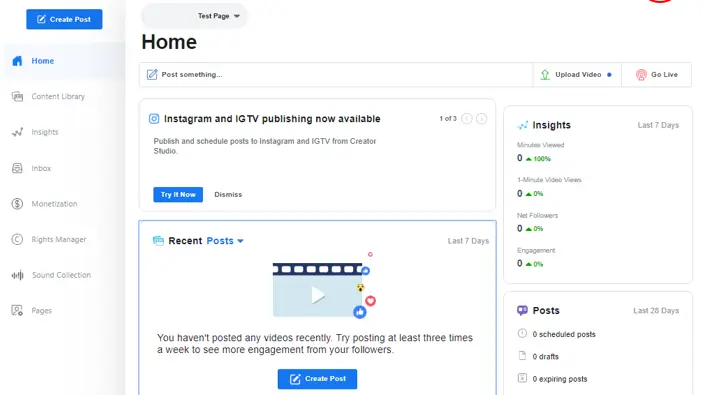Click the Post something input field
The width and height of the screenshot is (703, 395).
pos(336,75)
